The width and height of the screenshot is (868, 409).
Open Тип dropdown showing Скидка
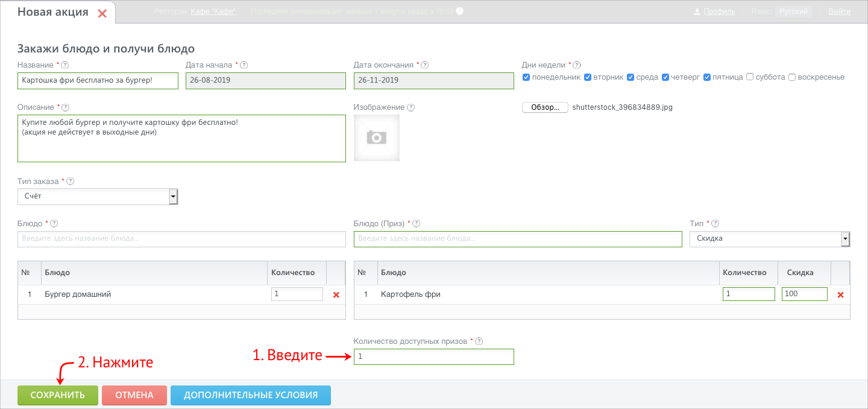[770, 239]
